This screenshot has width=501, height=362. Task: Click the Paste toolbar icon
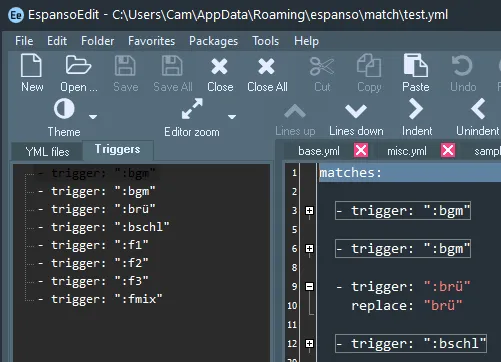pos(415,65)
